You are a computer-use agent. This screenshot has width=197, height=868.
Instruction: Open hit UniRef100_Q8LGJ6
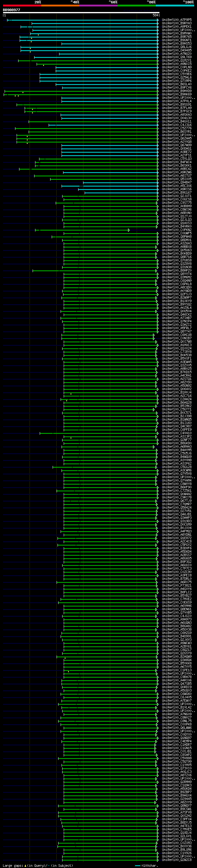coord(176,47)
